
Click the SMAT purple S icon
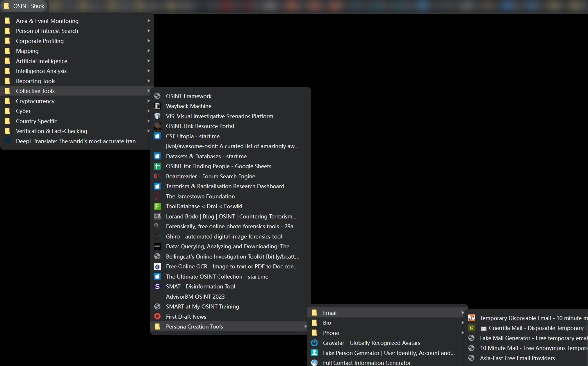click(157, 286)
